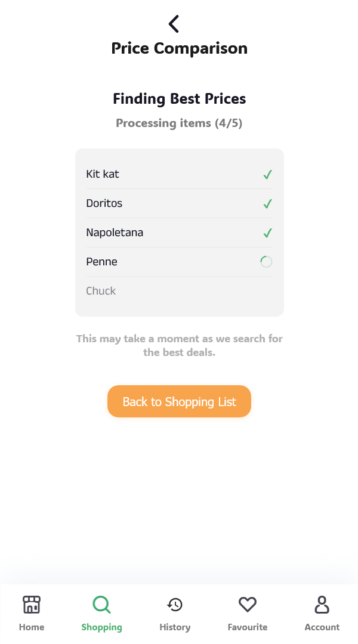Image resolution: width=358 pixels, height=644 pixels.
Task: Tap the back arrow icon
Action: coord(174,24)
